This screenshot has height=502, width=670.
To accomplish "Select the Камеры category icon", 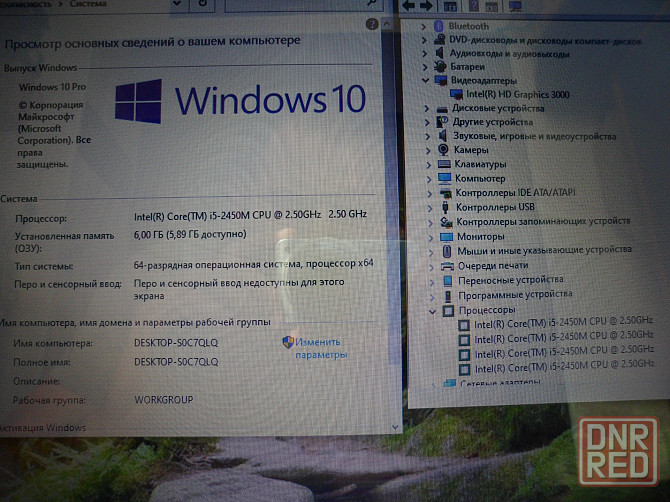I will pos(443,149).
